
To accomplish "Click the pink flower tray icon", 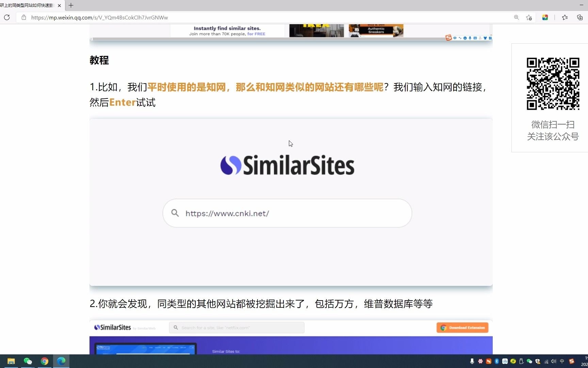I will 480,361.
